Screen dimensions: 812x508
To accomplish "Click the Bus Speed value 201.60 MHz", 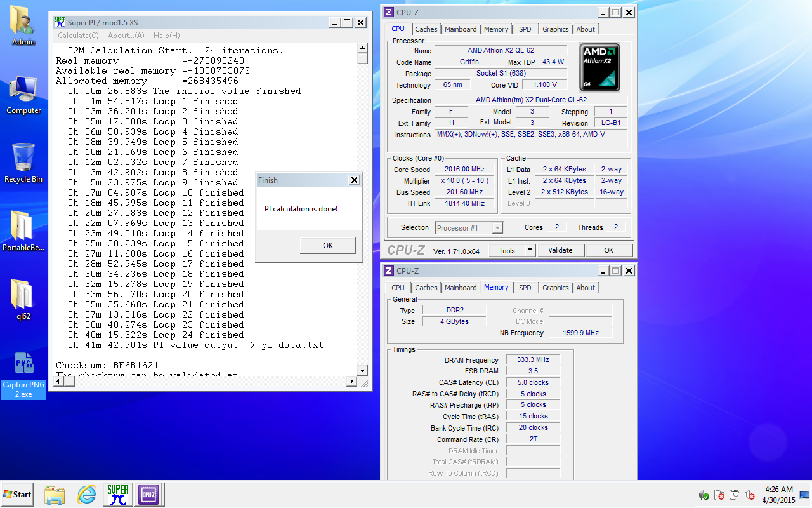I will (x=465, y=192).
